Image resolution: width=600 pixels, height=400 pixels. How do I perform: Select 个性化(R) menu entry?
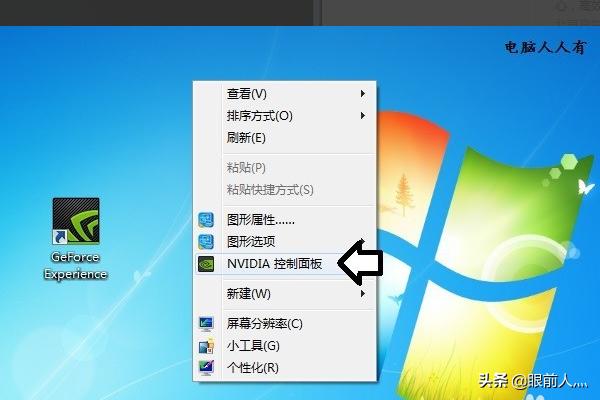point(284,367)
